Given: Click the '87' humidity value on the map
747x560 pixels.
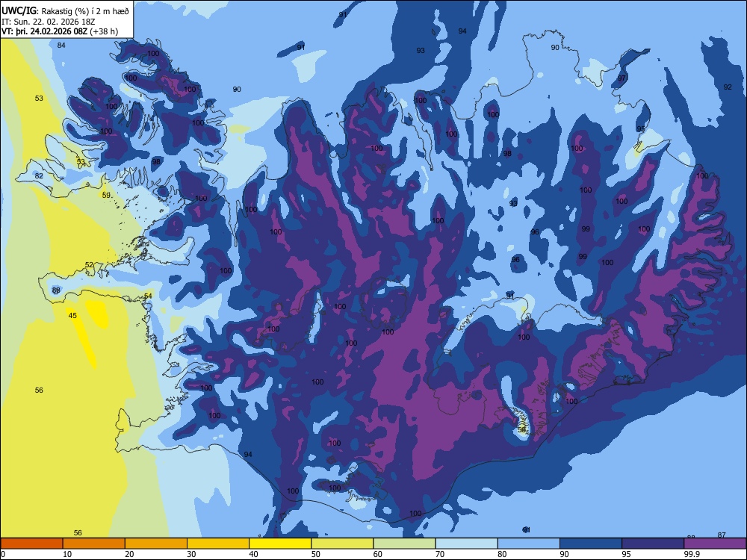Looking at the screenshot, I should click(722, 535).
